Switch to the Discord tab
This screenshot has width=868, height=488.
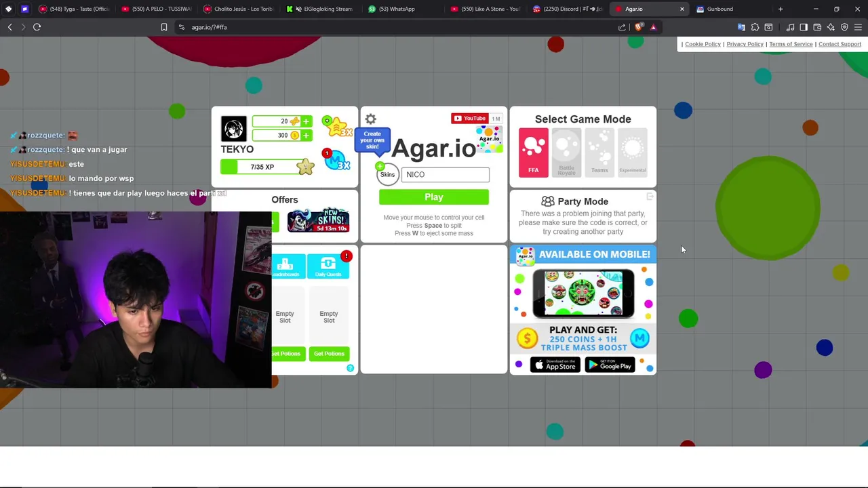point(567,9)
